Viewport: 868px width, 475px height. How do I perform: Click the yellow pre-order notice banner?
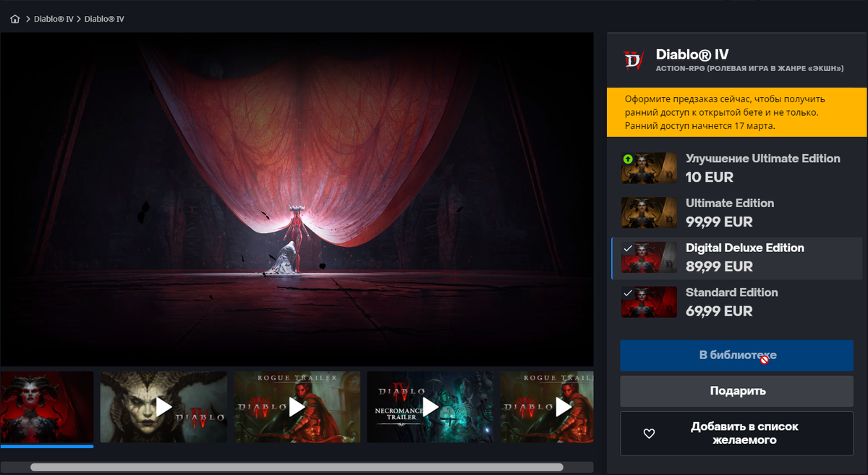737,112
